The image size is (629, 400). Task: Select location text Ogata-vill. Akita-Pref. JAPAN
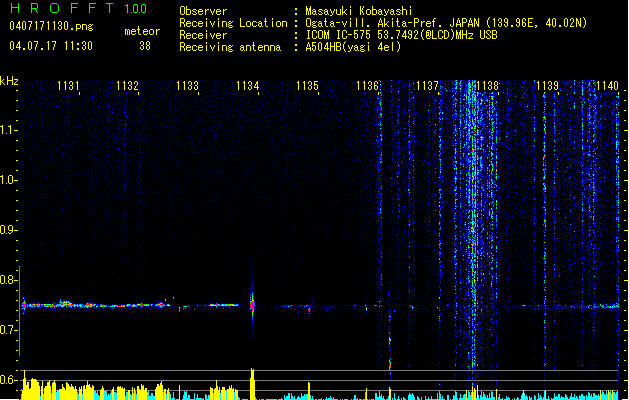(x=392, y=23)
